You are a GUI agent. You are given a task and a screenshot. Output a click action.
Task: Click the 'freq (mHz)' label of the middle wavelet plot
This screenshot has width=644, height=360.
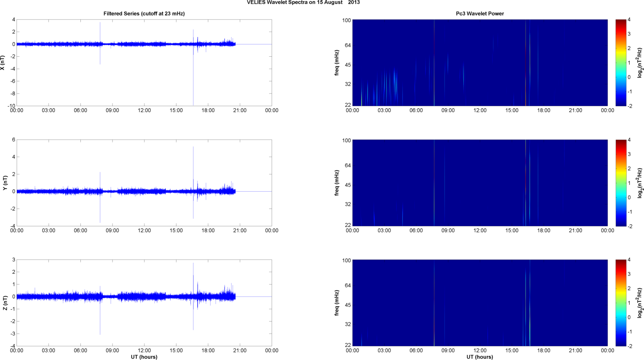point(337,183)
